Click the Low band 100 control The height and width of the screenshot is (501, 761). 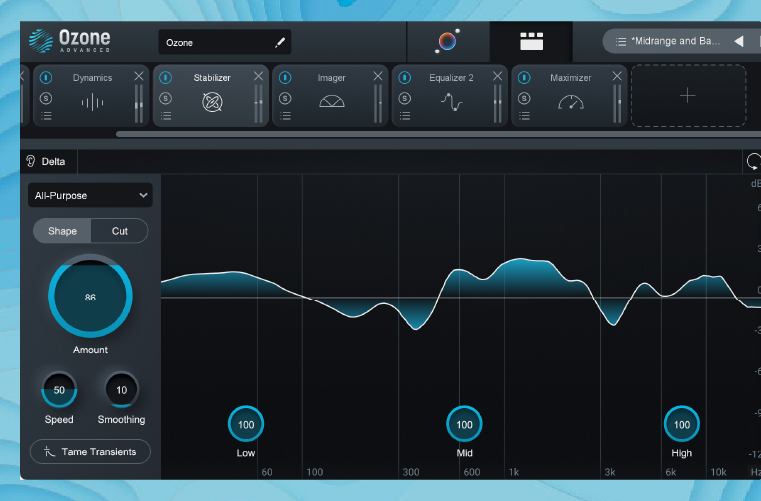[246, 424]
